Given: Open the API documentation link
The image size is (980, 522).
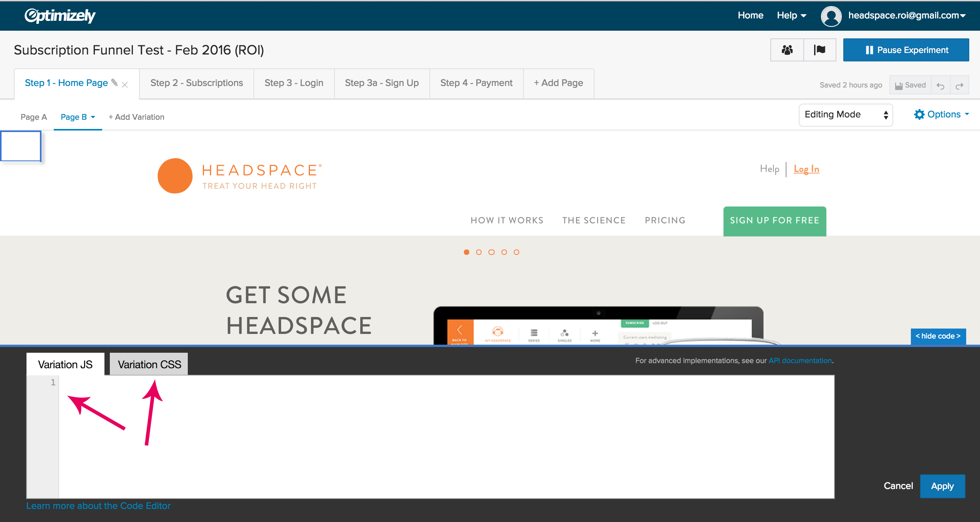Looking at the screenshot, I should click(x=800, y=360).
